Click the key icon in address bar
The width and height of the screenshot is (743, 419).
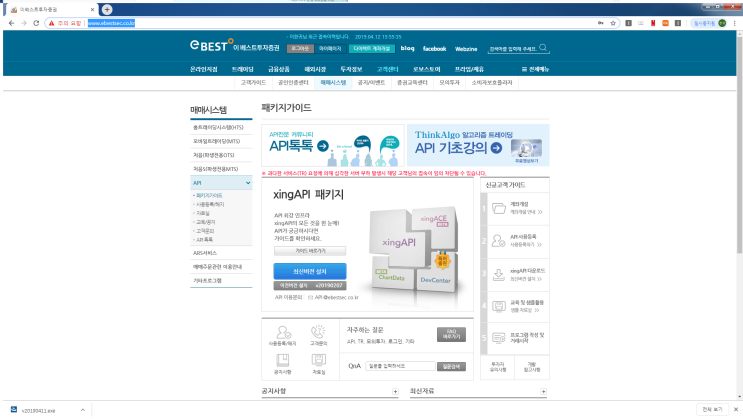click(x=600, y=23)
